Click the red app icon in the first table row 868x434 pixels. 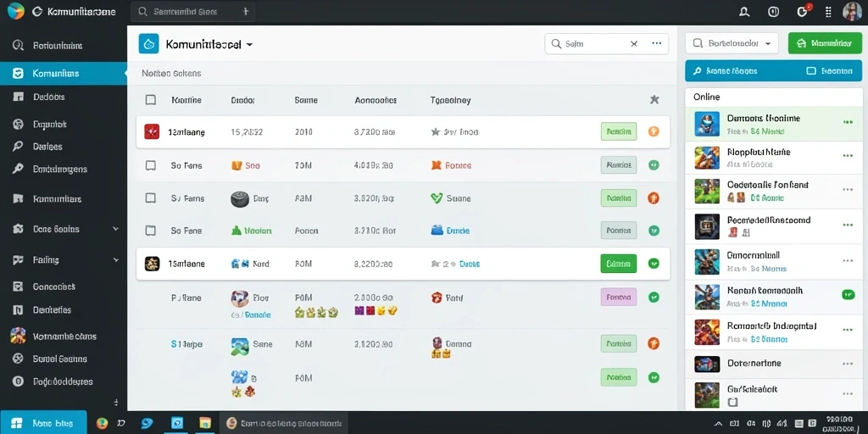click(152, 131)
